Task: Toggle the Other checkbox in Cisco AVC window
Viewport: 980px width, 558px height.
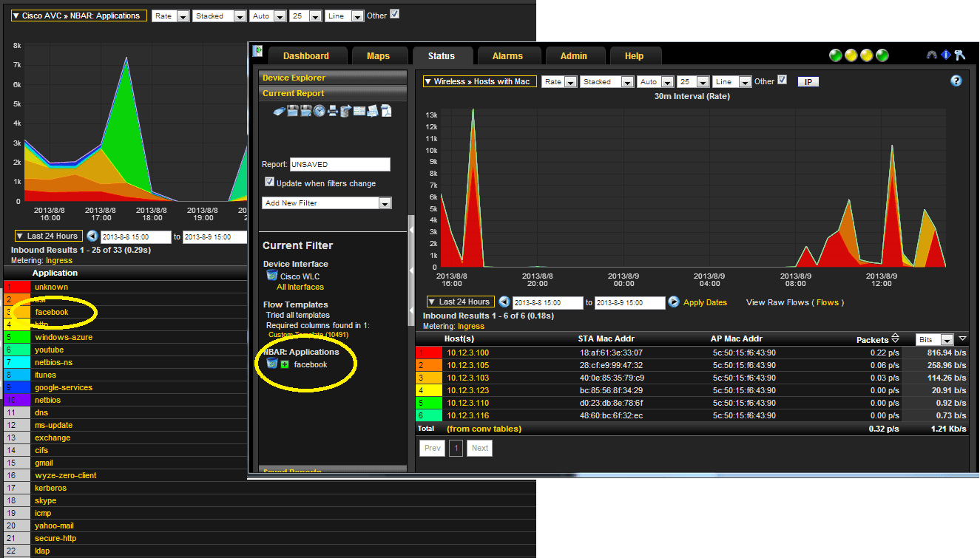Action: pyautogui.click(x=394, y=13)
